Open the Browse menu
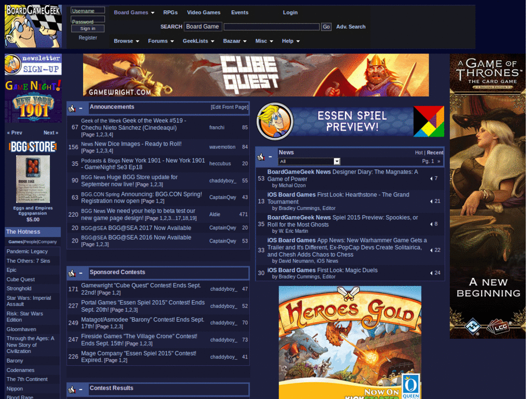532x399 pixels. click(127, 41)
